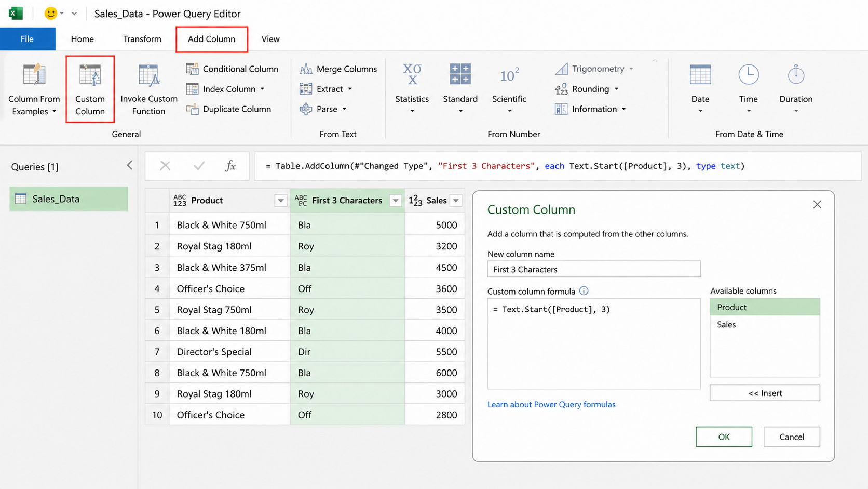Switch to the Home tab
The image size is (868, 489).
(x=83, y=39)
